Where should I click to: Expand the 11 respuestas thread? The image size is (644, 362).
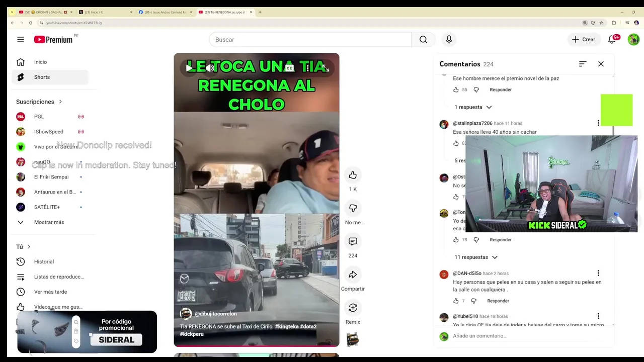[x=476, y=257]
